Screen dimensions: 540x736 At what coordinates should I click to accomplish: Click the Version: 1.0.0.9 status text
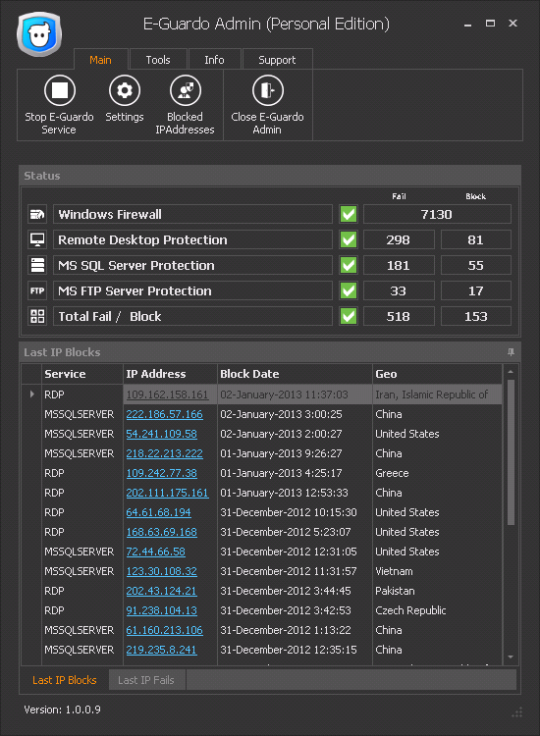click(x=62, y=709)
